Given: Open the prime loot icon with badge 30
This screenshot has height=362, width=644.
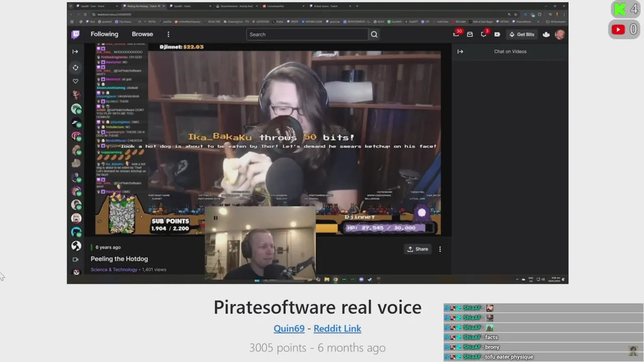Looking at the screenshot, I should [457, 34].
